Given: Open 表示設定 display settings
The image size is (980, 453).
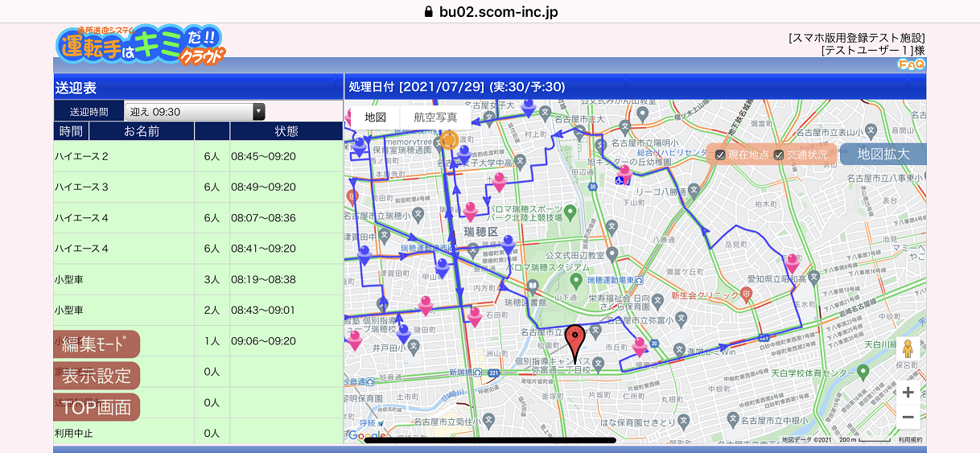Looking at the screenshot, I should coord(97,376).
